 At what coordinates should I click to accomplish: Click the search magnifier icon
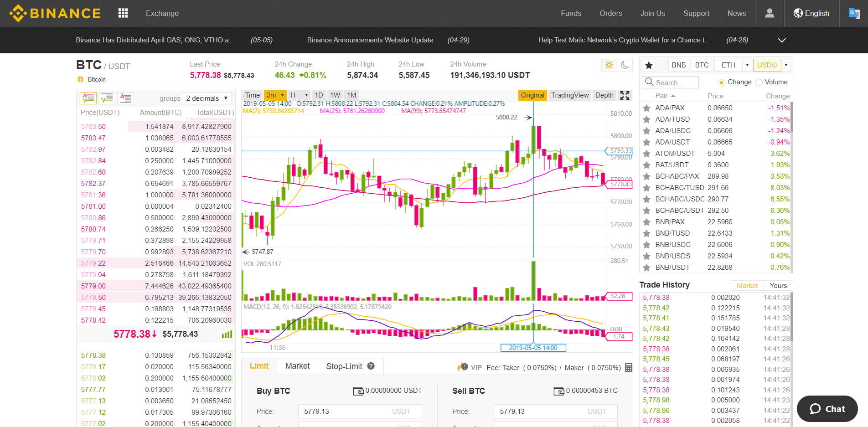pyautogui.click(x=649, y=82)
